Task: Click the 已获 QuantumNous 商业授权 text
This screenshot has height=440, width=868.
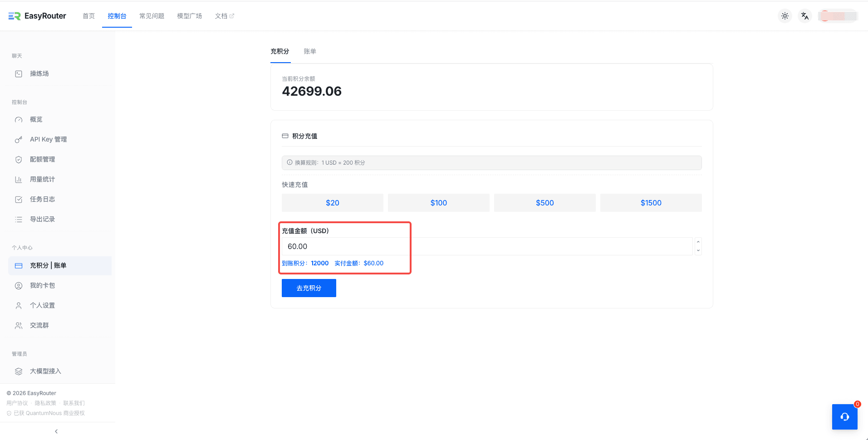Action: pos(49,413)
